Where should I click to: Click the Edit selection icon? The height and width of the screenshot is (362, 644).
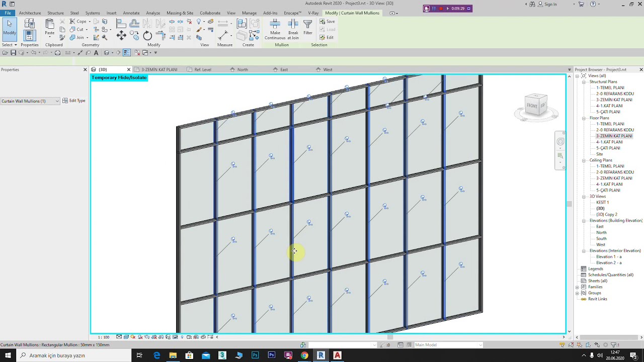tap(327, 38)
